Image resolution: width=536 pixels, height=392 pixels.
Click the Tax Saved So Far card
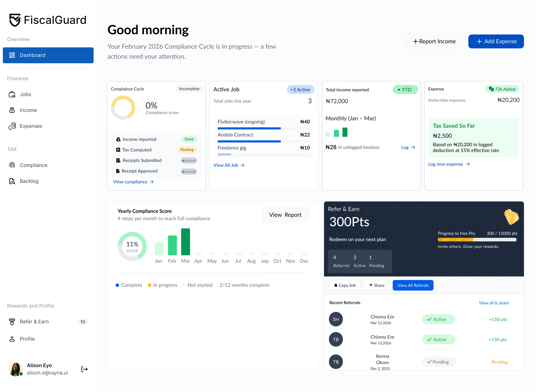coord(473,138)
